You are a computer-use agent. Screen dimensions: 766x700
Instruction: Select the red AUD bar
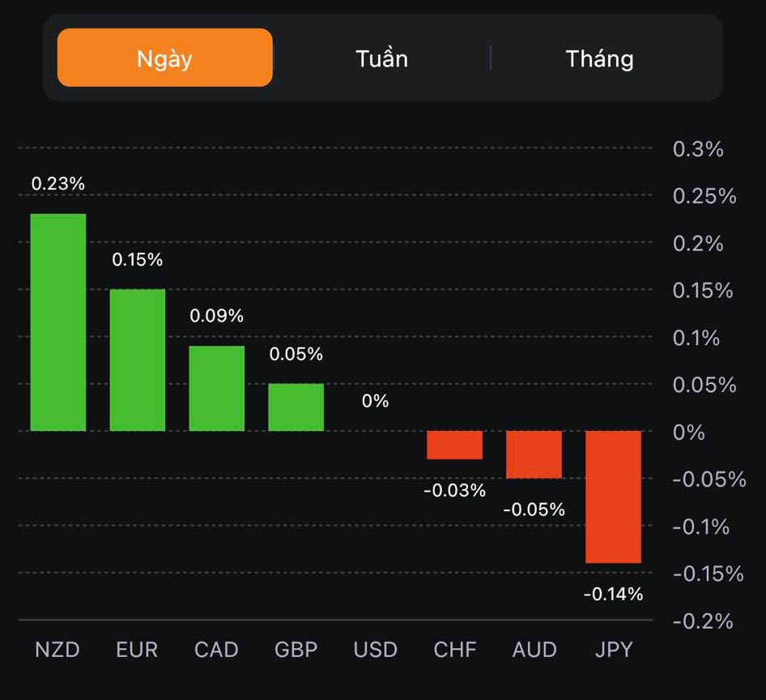point(534,455)
